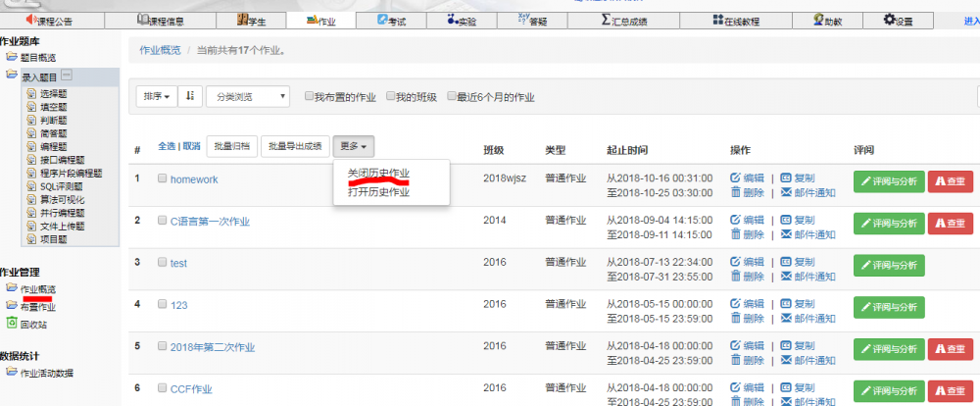This screenshot has width=980, height=406.
Task: Click 删除 for homework row
Action: pyautogui.click(x=748, y=192)
